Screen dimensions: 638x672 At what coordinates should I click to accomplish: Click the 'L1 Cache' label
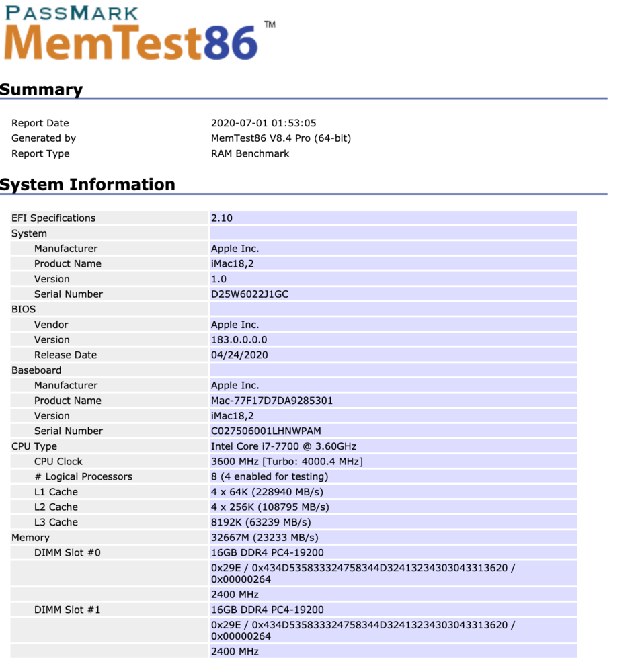[56, 492]
